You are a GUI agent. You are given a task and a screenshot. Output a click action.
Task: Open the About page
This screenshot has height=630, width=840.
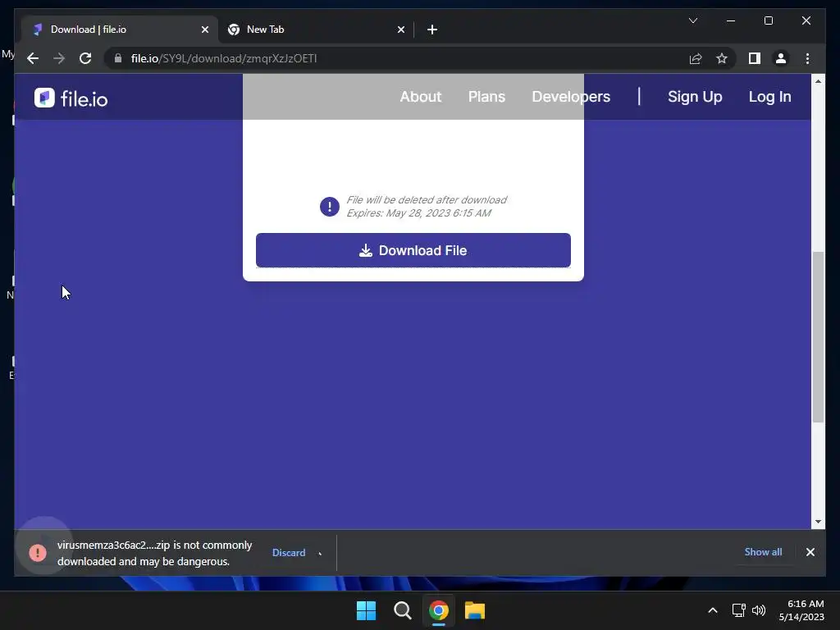click(421, 97)
